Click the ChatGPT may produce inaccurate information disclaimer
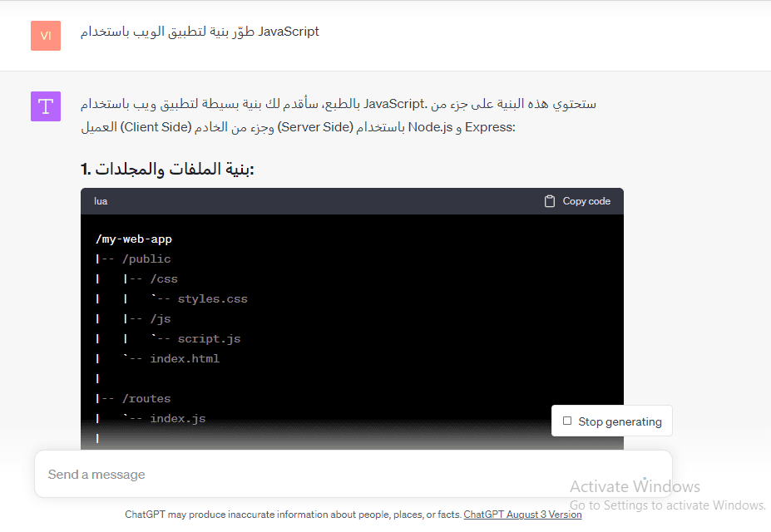 click(293, 515)
